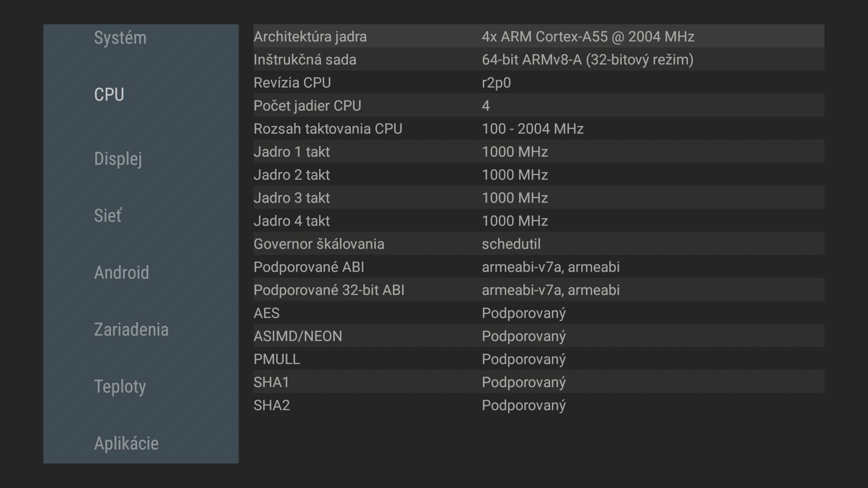Select the Jadro 4 takt label
Viewport: 868px width, 488px height.
tap(292, 221)
